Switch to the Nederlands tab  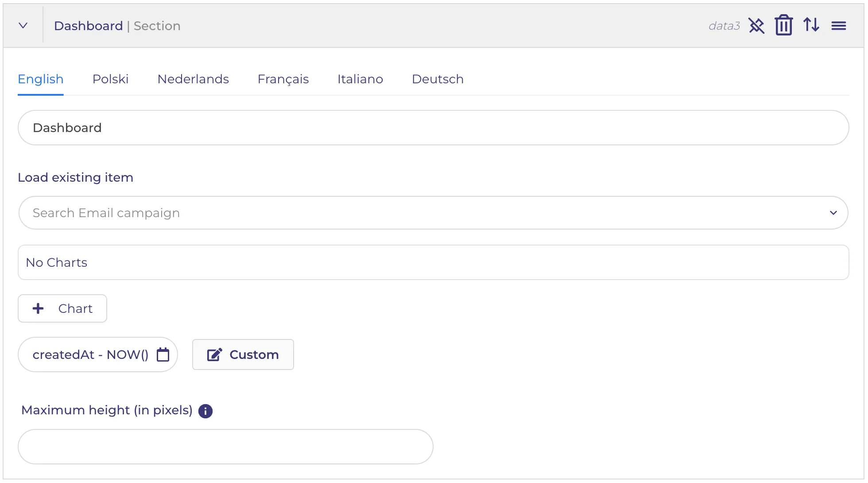tap(193, 79)
